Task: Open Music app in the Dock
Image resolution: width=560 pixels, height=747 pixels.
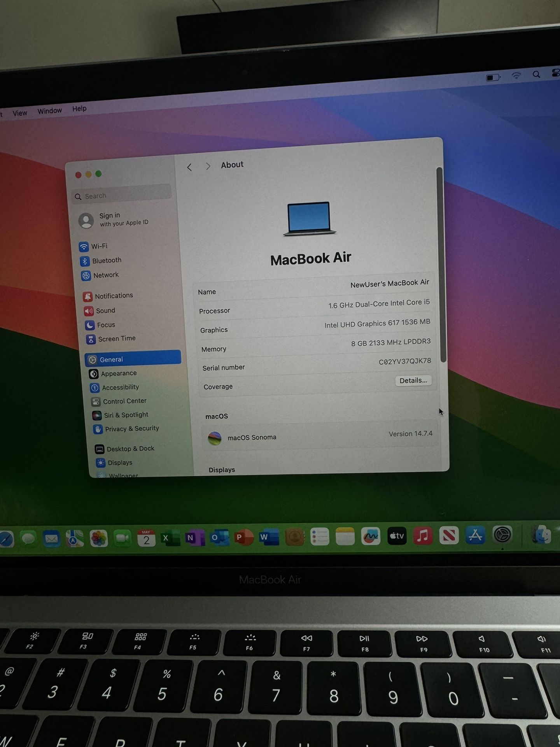Action: point(423,536)
